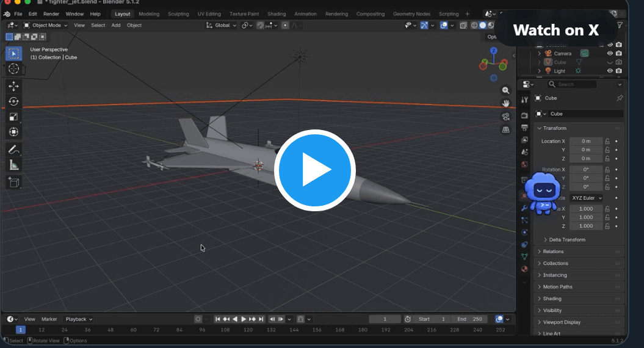Viewport: 644px width, 348px height.
Task: Select the Annotate tool
Action: (13, 150)
